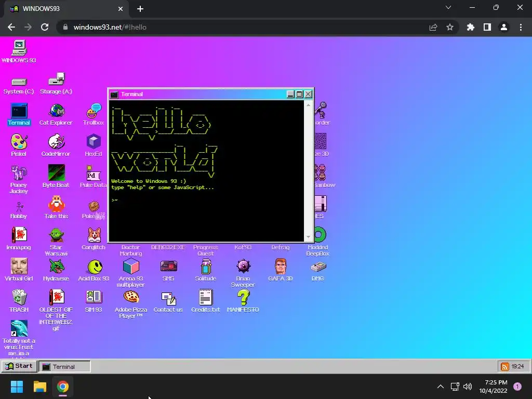Open Windows 11 Start menu
Image resolution: width=532 pixels, height=399 pixels.
[x=17, y=387]
